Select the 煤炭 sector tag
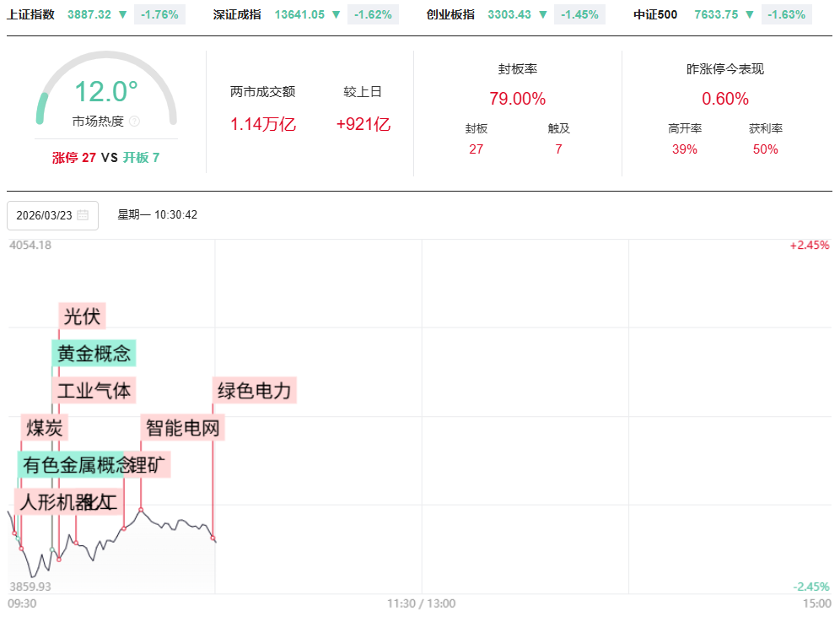 pos(45,428)
